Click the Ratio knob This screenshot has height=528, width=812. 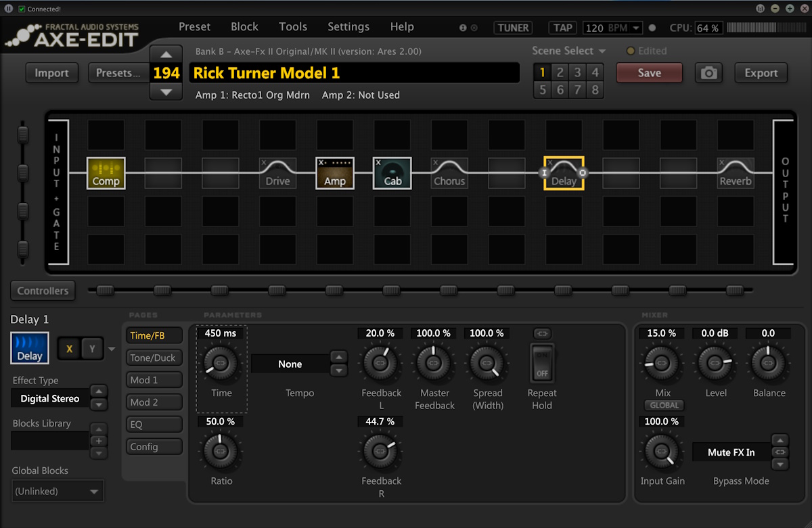(221, 451)
